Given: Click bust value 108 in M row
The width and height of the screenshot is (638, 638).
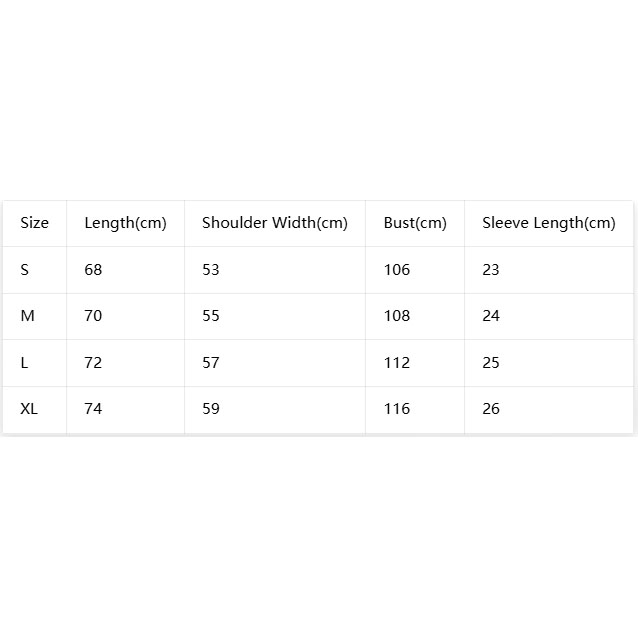Looking at the screenshot, I should [397, 315].
